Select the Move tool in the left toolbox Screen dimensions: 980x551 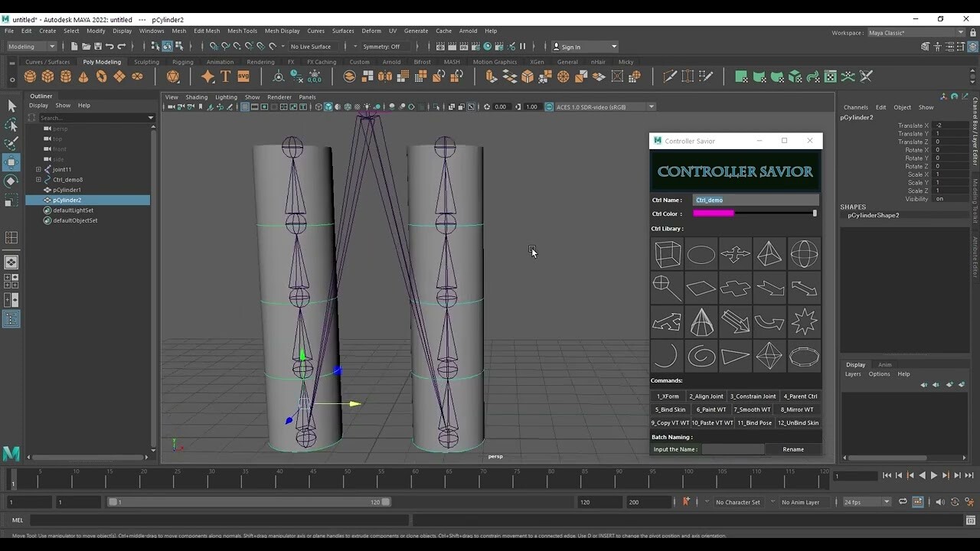tap(11, 162)
